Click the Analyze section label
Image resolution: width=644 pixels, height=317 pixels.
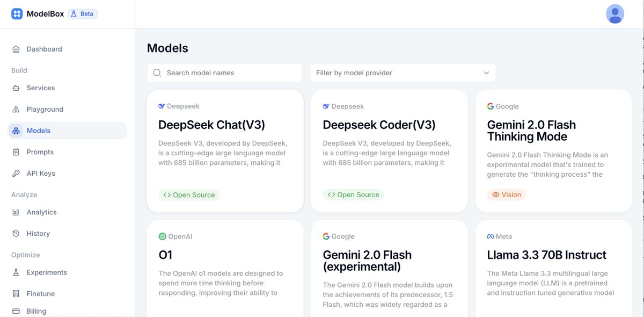[x=24, y=195]
